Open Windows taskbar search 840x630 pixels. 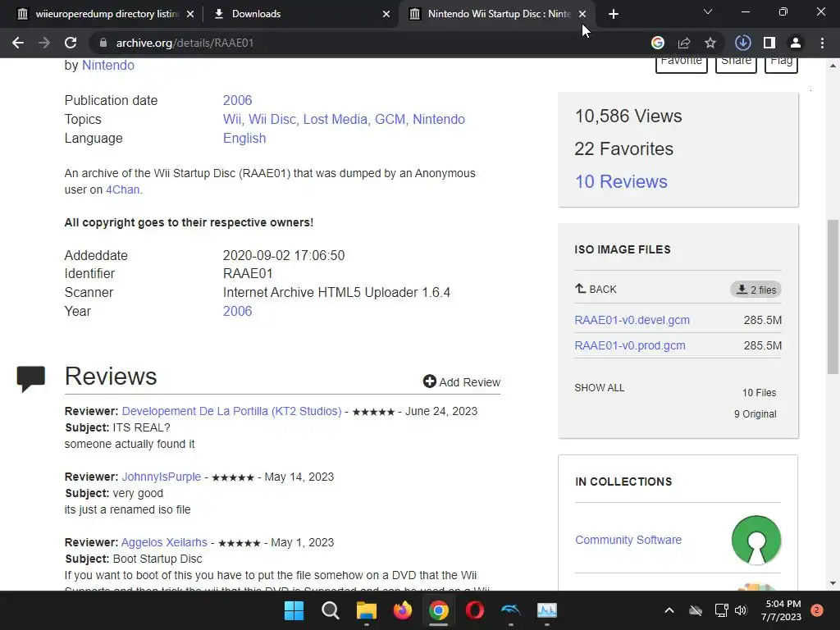pyautogui.click(x=330, y=610)
